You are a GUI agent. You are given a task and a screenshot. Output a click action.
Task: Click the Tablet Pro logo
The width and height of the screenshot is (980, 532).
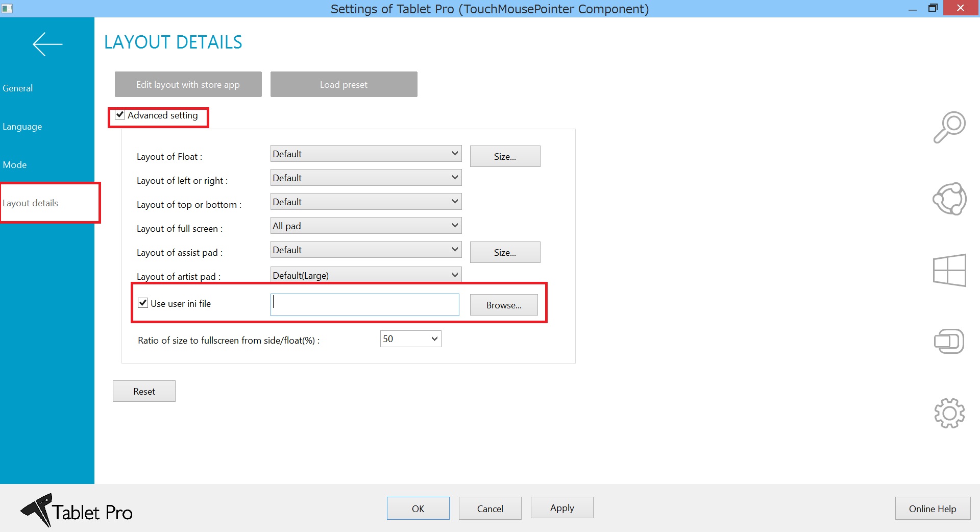pyautogui.click(x=77, y=511)
